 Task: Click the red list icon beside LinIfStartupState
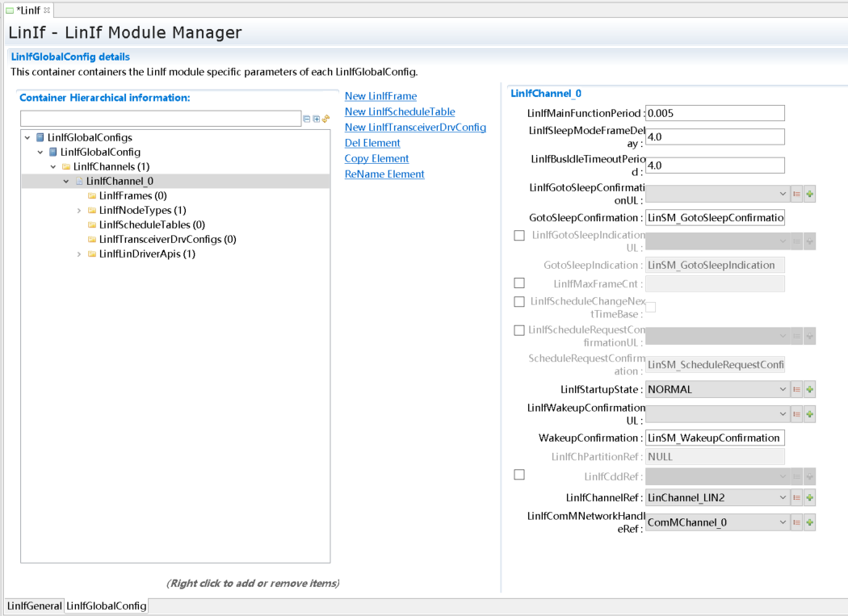(796, 389)
